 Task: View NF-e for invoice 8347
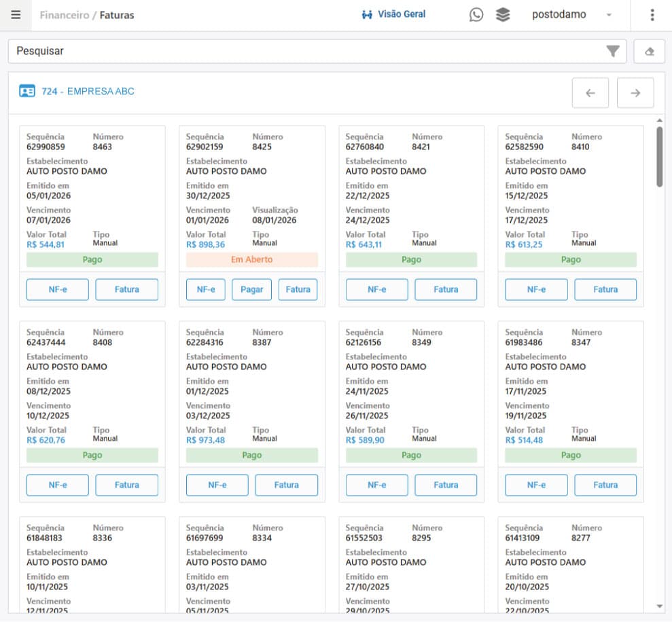pos(536,485)
